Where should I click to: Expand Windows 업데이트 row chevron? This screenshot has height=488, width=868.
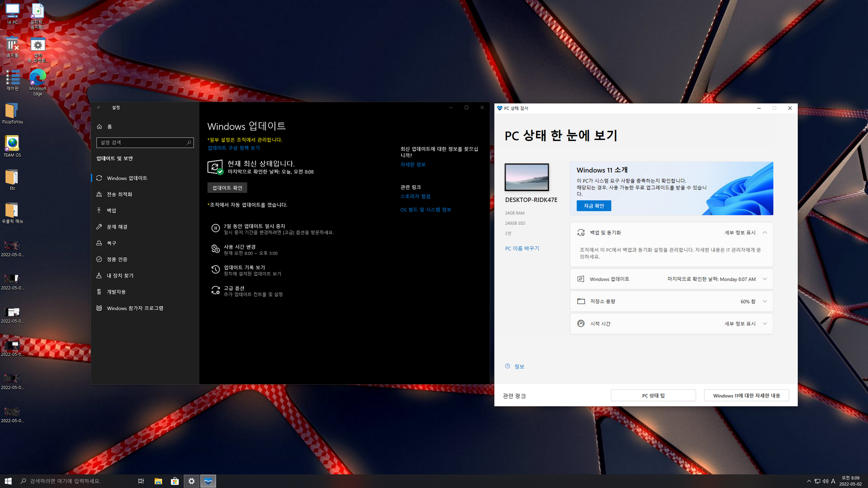[765, 279]
